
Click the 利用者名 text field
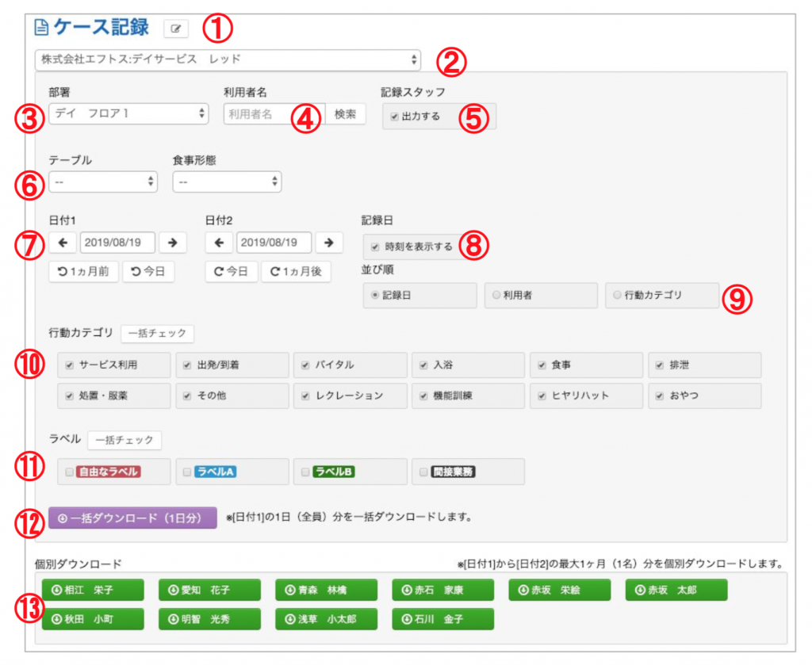(274, 114)
